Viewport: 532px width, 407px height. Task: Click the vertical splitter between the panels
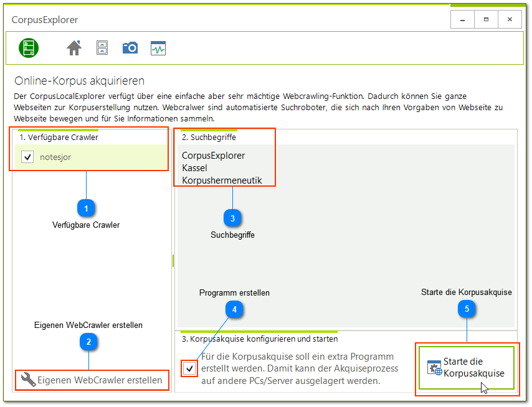173,261
